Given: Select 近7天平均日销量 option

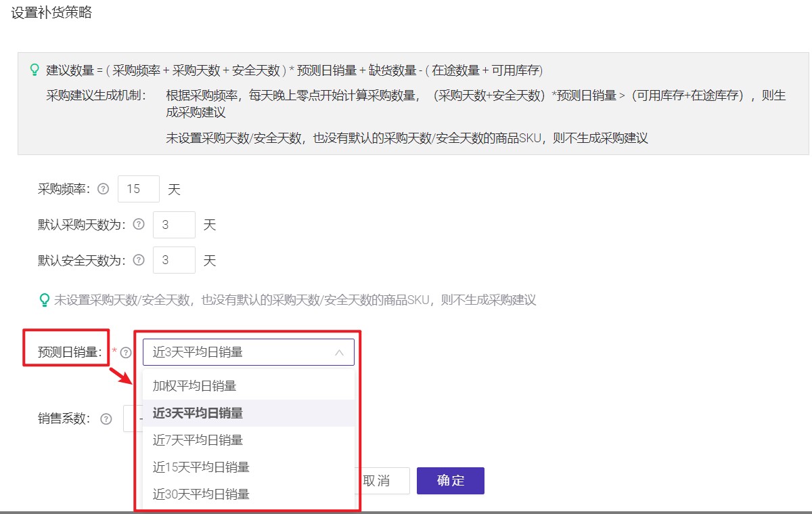Looking at the screenshot, I should (x=198, y=440).
